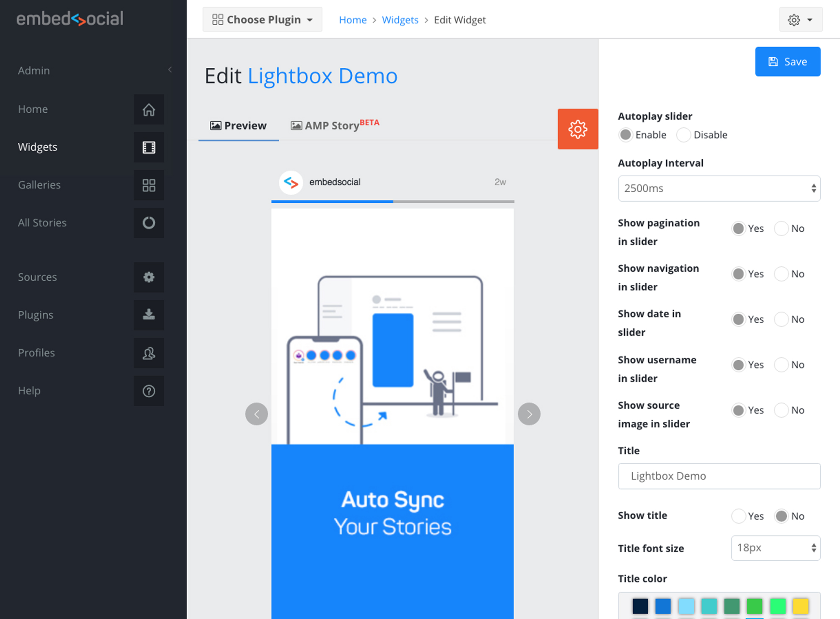840x619 pixels.
Task: Open the Sources gear icon
Action: point(149,277)
